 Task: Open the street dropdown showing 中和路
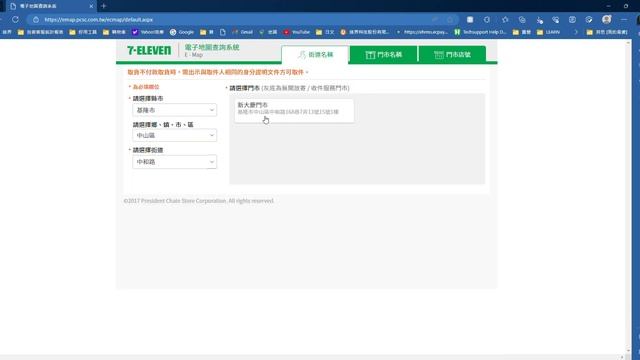pyautogui.click(x=174, y=162)
